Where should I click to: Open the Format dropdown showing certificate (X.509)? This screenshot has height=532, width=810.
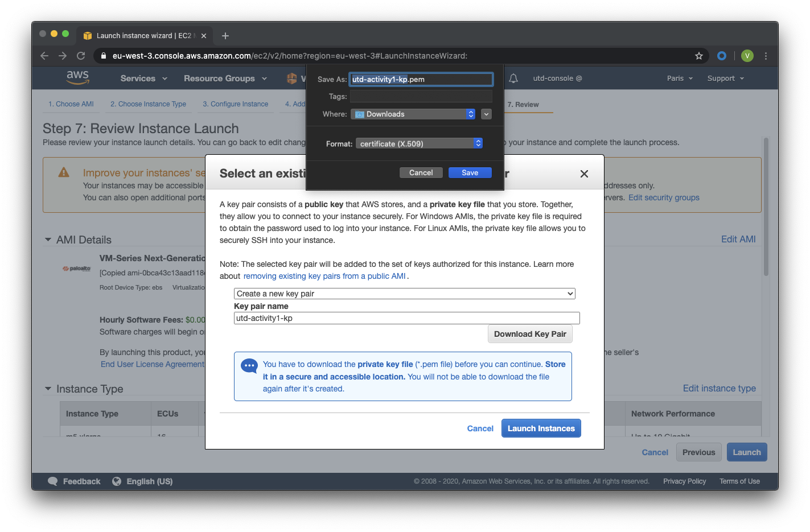coord(420,144)
